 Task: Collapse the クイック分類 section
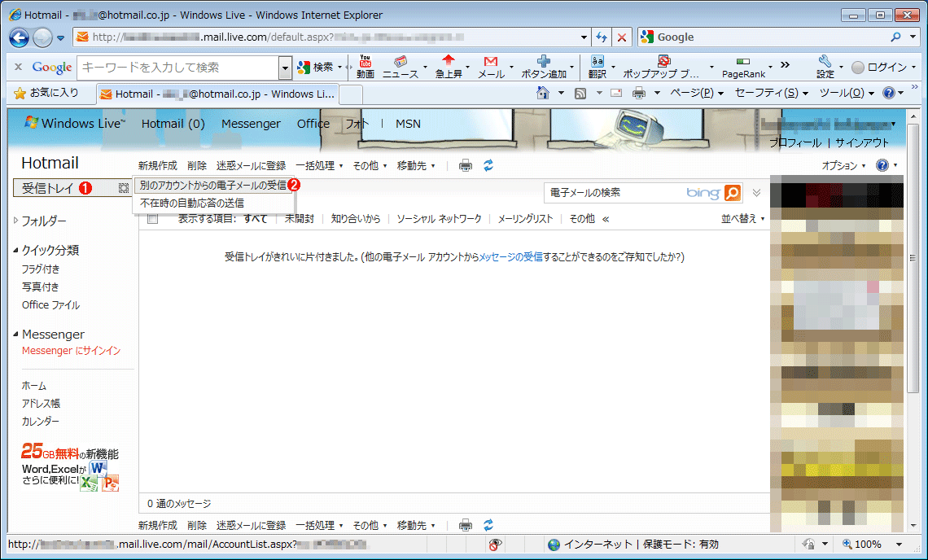tap(16, 251)
